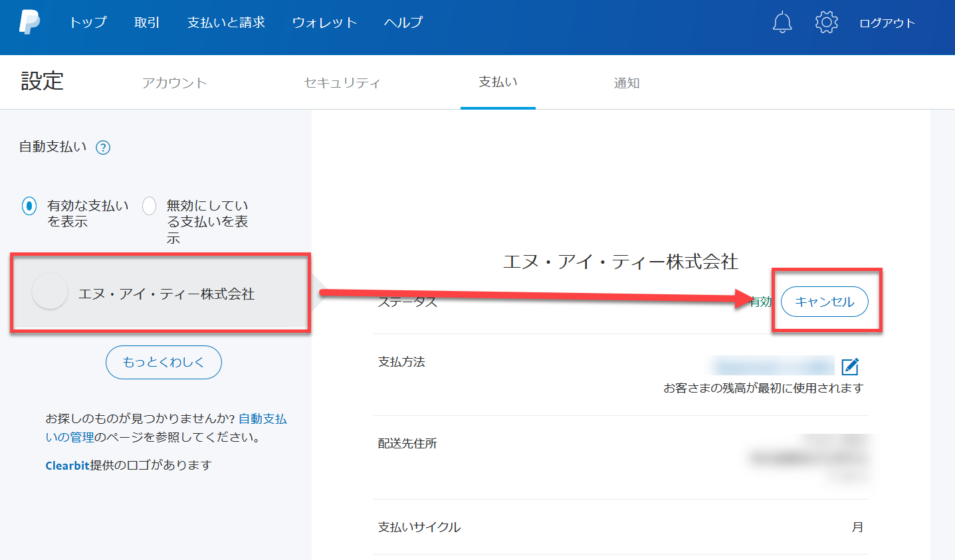This screenshot has height=560, width=955.
Task: Switch to the アカウント tab
Action: pyautogui.click(x=174, y=83)
